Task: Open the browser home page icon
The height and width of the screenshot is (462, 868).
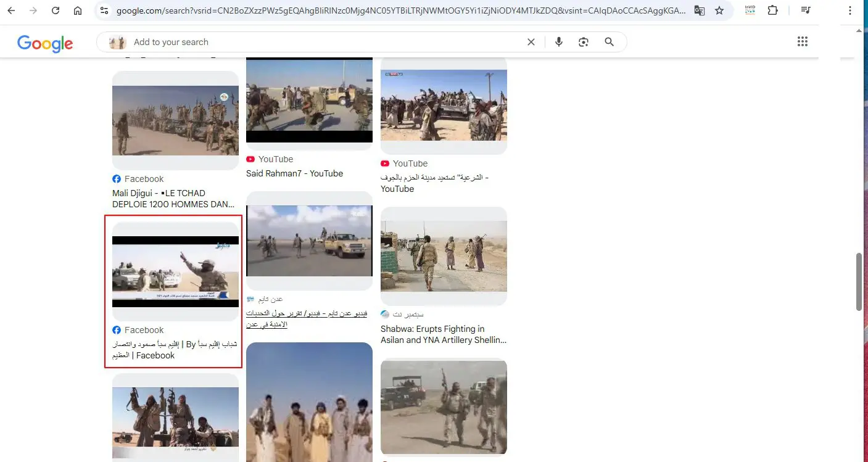Action: point(78,10)
